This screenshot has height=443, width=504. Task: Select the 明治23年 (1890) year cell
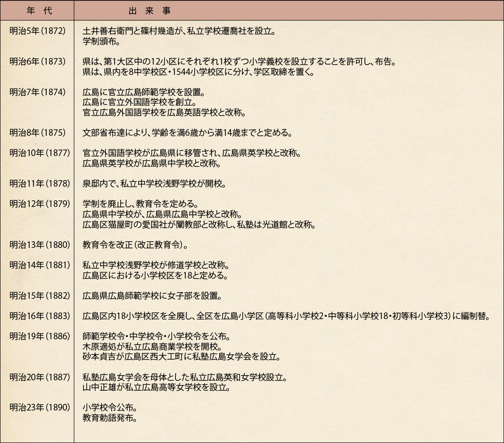click(x=40, y=407)
